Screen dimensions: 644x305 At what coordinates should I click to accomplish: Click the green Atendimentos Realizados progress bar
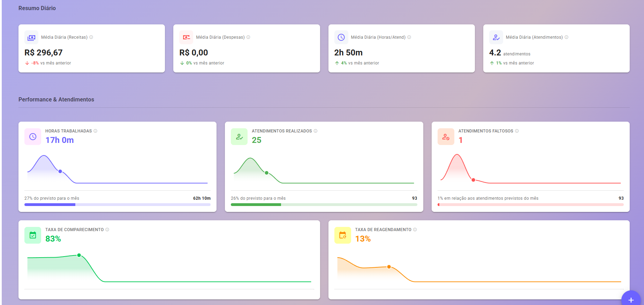coord(324,205)
